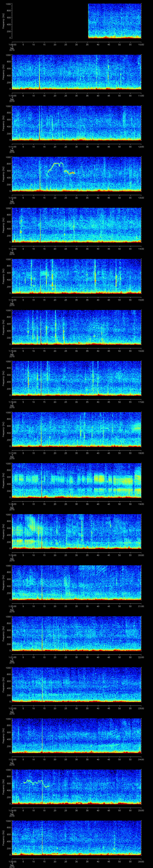The height and width of the screenshot is (868, 153).
Task: Select the bright whistle contour in the 1:12:00 spectrogram
Action: pos(61,168)
